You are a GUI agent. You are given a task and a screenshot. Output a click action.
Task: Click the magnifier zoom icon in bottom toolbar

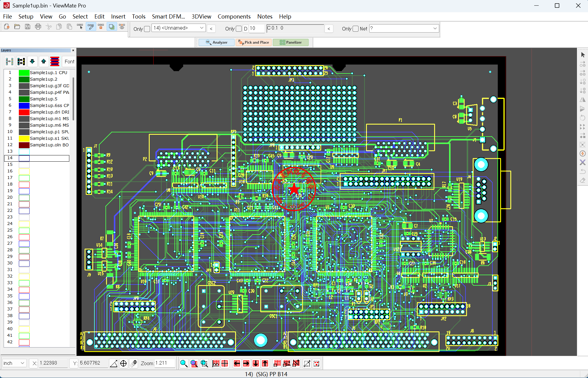pyautogui.click(x=184, y=363)
